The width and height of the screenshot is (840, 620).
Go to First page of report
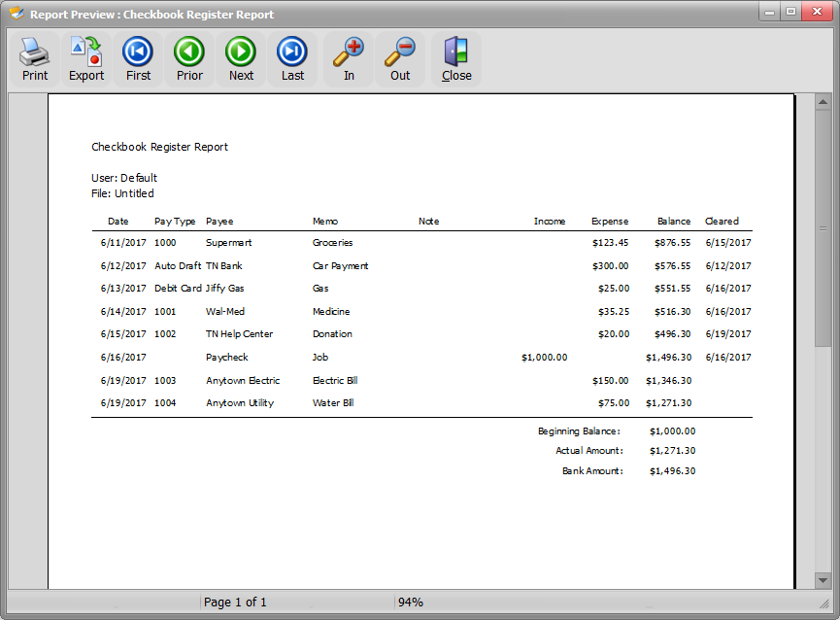pyautogui.click(x=138, y=59)
